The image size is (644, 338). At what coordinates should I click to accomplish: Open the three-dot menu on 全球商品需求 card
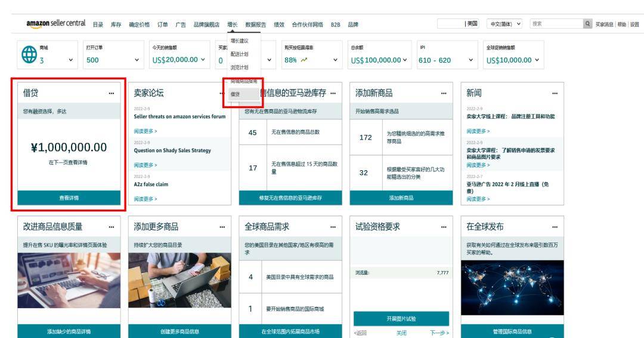[333, 227]
